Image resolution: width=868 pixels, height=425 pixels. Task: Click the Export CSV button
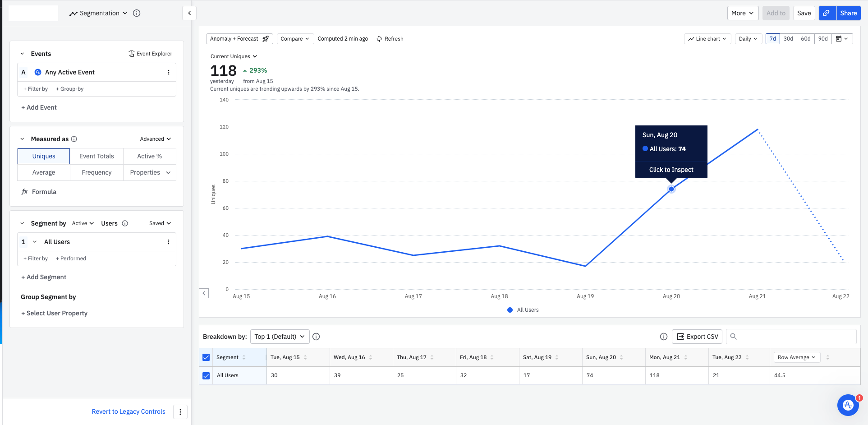pyautogui.click(x=697, y=337)
